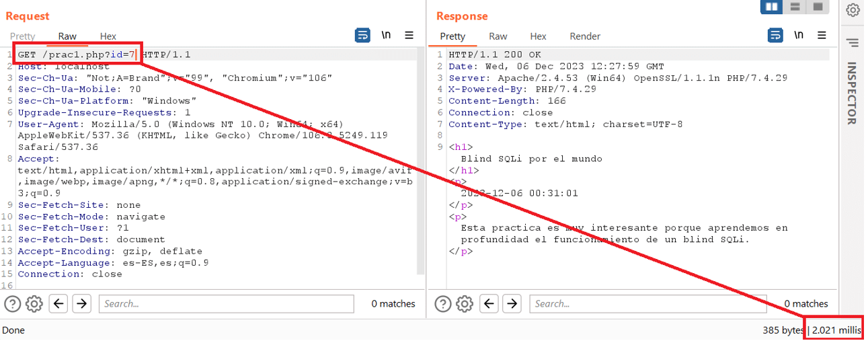Viewport: 868px width, 343px height.
Task: Select side-by-side layout view icon
Action: 772,7
